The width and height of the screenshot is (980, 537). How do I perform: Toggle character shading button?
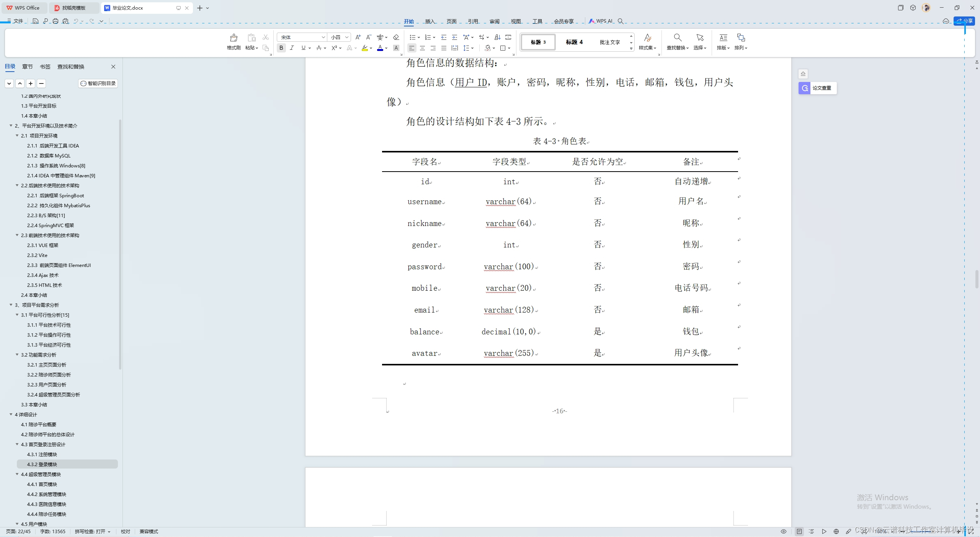[x=396, y=48]
